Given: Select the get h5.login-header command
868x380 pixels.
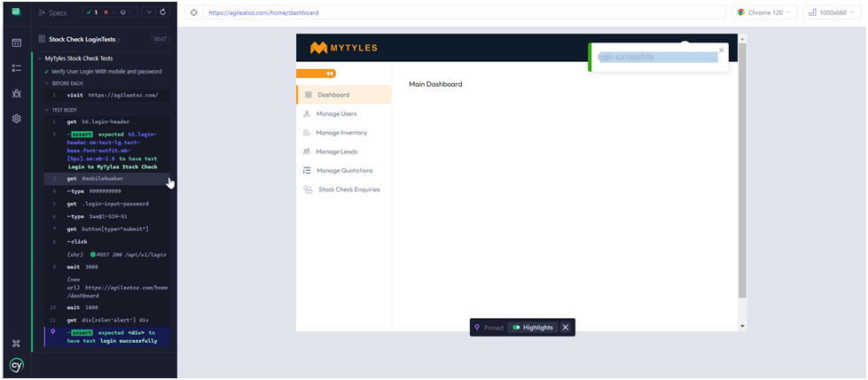Looking at the screenshot, I should point(107,121).
